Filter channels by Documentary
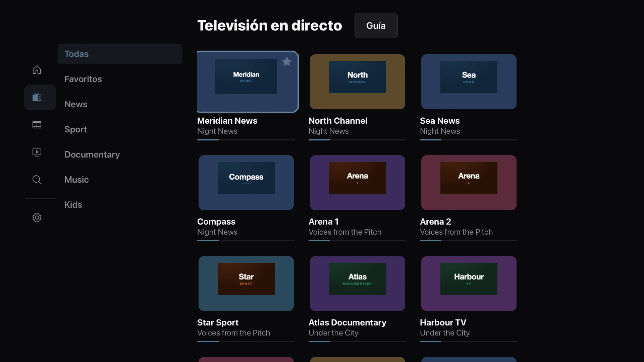Image resolution: width=644 pixels, height=362 pixels. click(120, 154)
